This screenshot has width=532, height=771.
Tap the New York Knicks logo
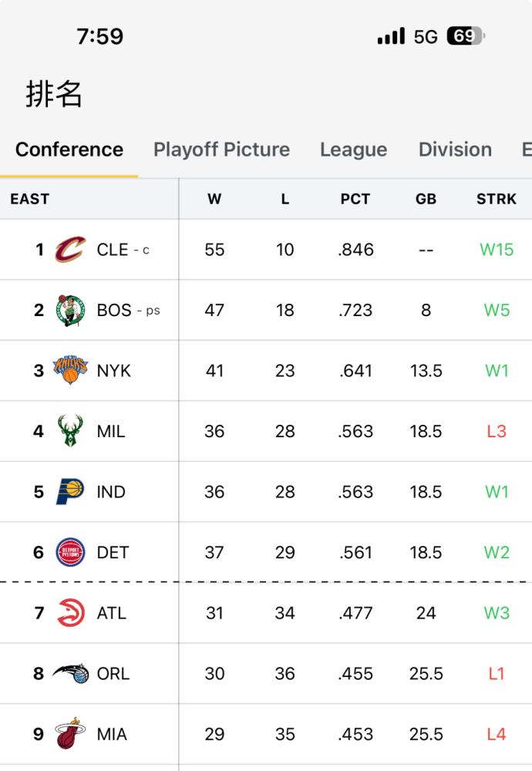[70, 370]
